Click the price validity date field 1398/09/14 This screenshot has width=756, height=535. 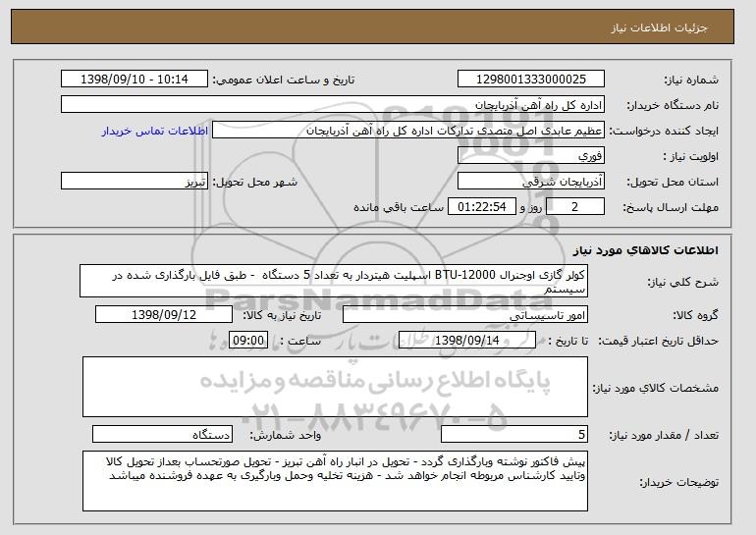[x=467, y=341]
